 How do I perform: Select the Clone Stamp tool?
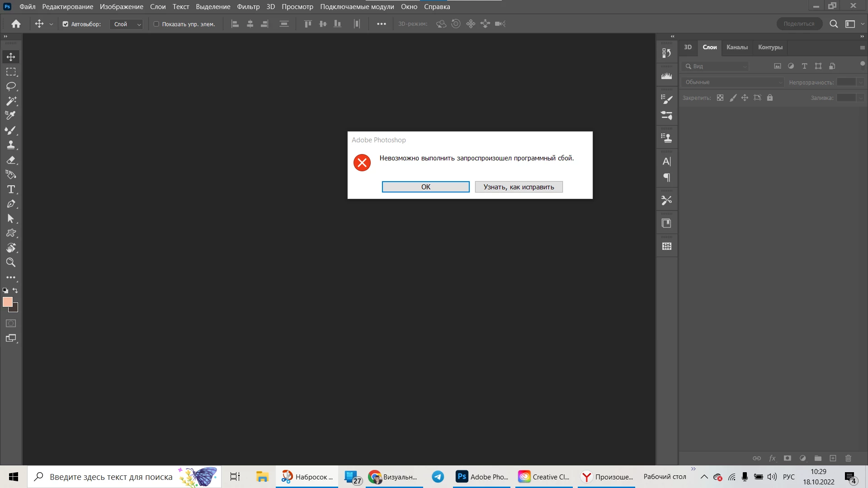coord(11,145)
